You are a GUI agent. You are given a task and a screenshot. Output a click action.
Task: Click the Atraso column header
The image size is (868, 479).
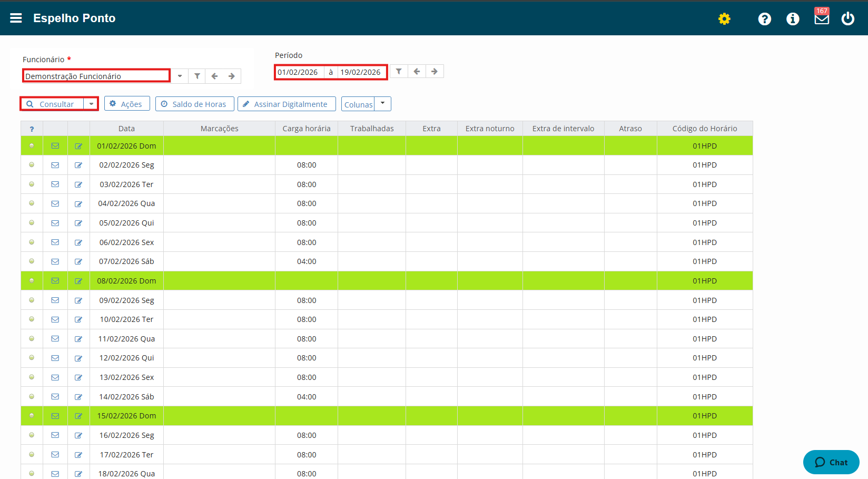(x=630, y=129)
